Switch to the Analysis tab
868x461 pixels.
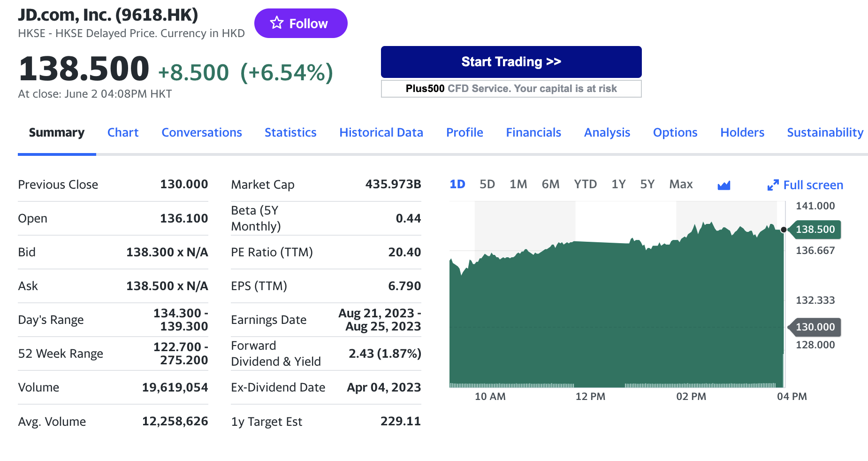(x=607, y=133)
